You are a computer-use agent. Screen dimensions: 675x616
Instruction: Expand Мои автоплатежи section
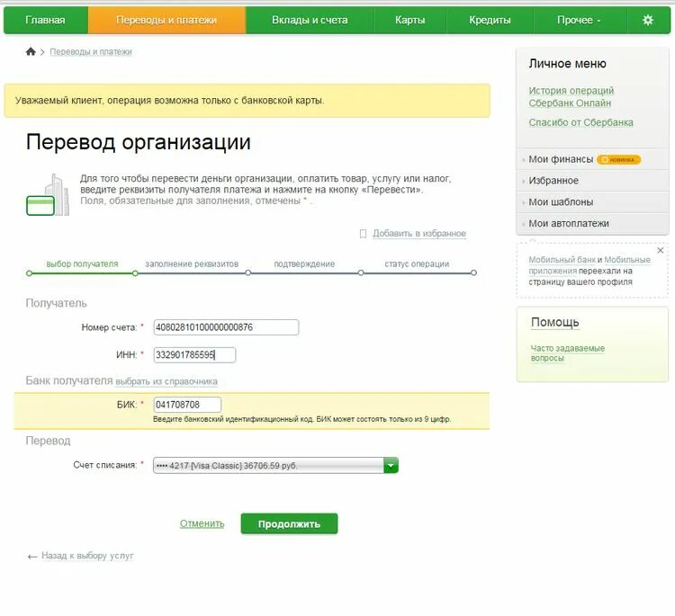592,224
